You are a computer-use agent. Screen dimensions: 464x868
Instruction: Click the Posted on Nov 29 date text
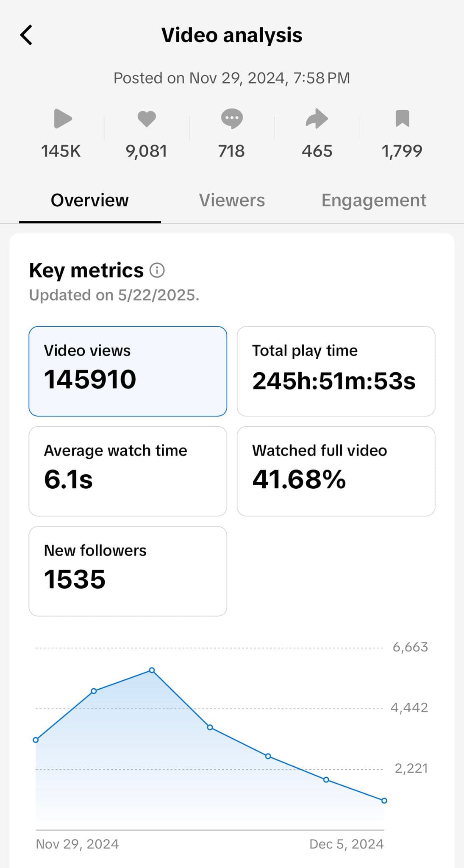tap(232, 78)
